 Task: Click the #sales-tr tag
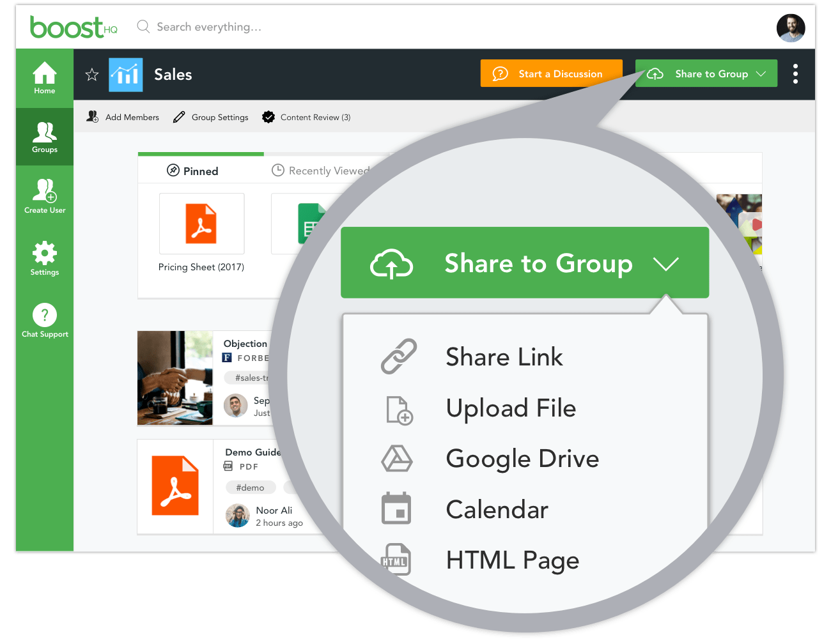coord(249,378)
